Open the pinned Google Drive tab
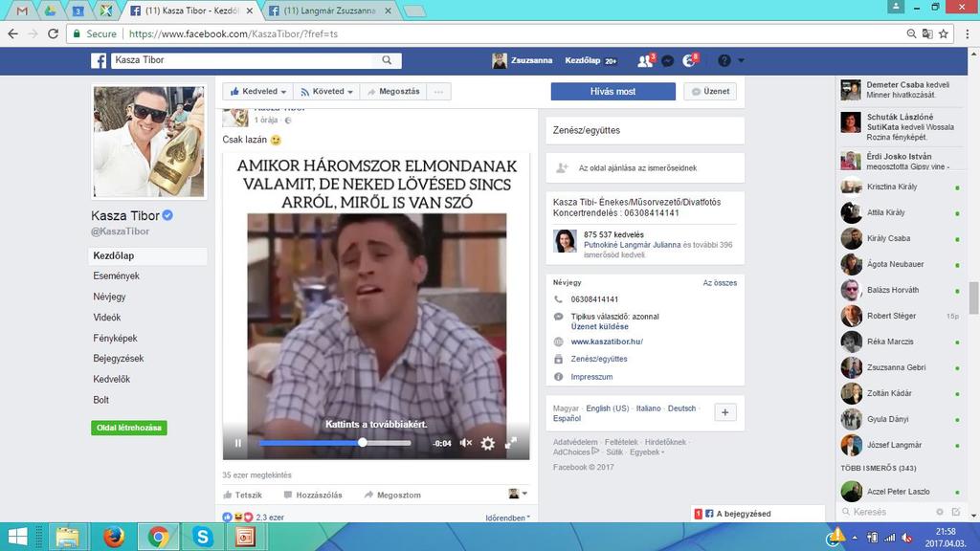The height and width of the screenshot is (551, 980). (x=50, y=11)
